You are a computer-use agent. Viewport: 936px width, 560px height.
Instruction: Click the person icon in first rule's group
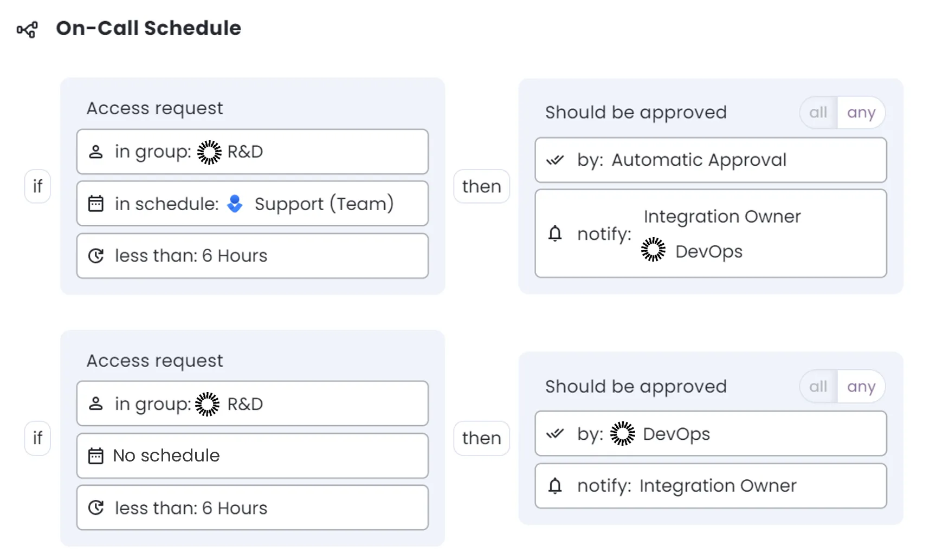pyautogui.click(x=96, y=152)
